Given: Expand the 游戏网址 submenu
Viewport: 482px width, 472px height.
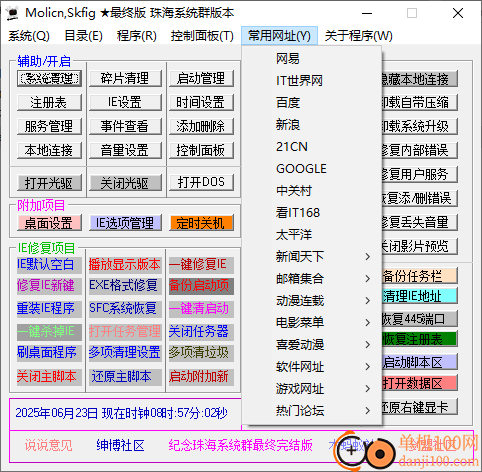Looking at the screenshot, I should click(x=312, y=389).
